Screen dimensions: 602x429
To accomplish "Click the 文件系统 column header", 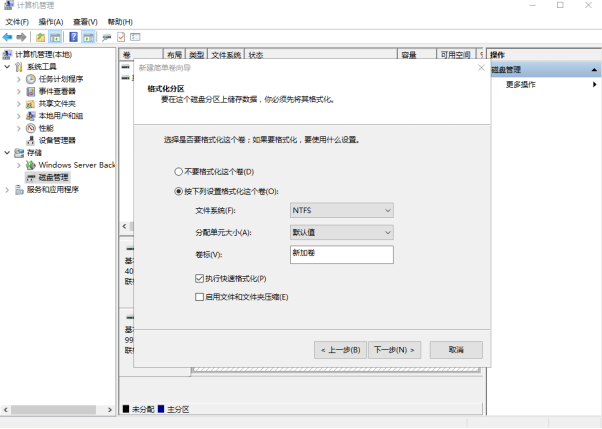I will point(226,55).
